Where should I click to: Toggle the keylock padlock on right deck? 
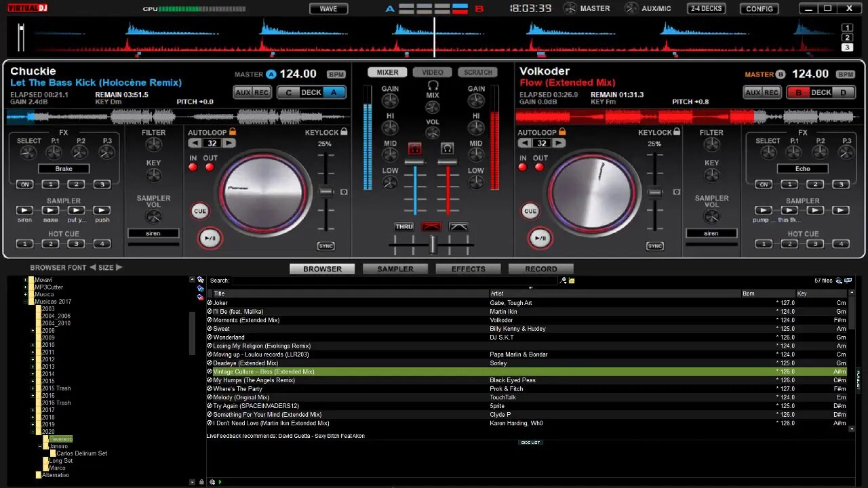pos(677,132)
